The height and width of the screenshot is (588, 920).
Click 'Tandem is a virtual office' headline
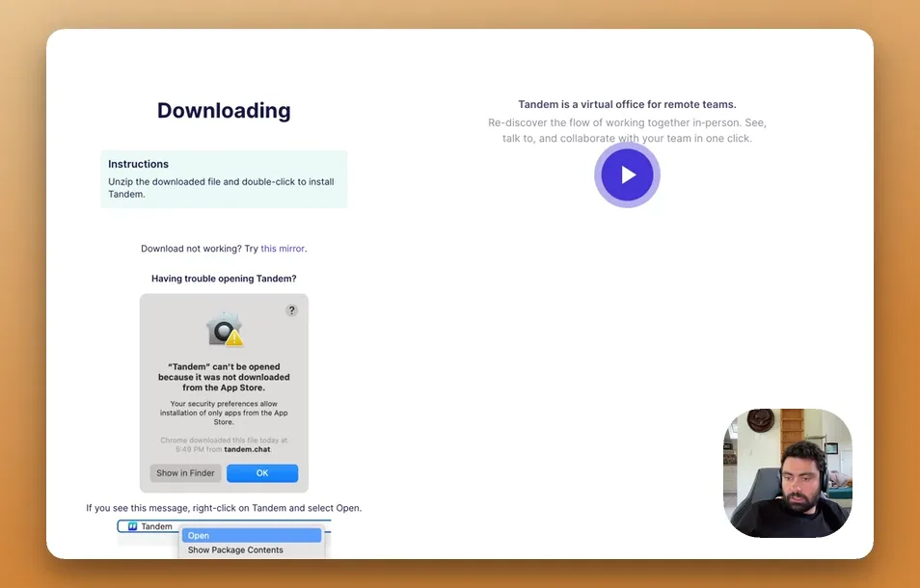point(627,104)
